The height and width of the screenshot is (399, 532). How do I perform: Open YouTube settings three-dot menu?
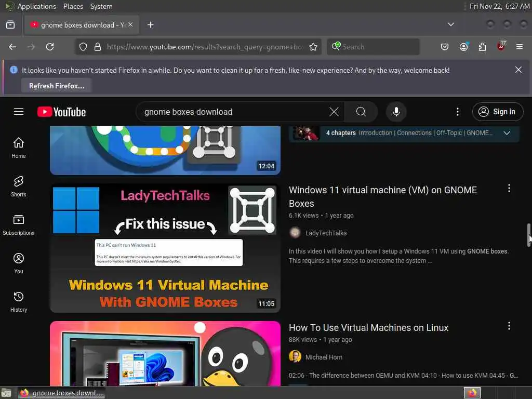coord(458,112)
